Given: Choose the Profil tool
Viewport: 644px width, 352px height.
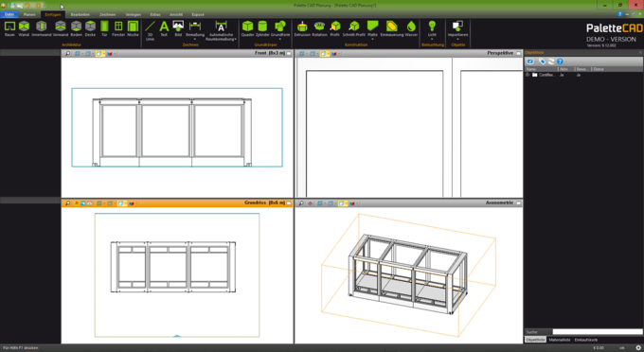Looking at the screenshot, I should tap(335, 28).
